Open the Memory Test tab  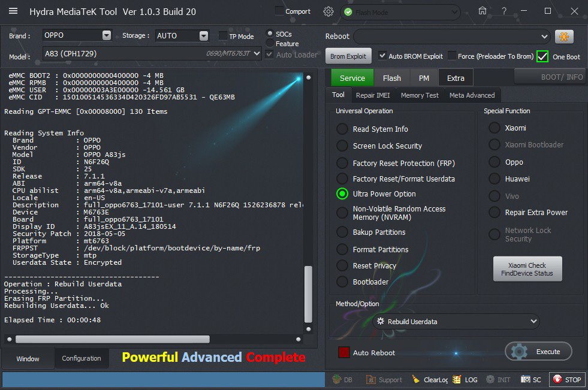click(x=420, y=95)
